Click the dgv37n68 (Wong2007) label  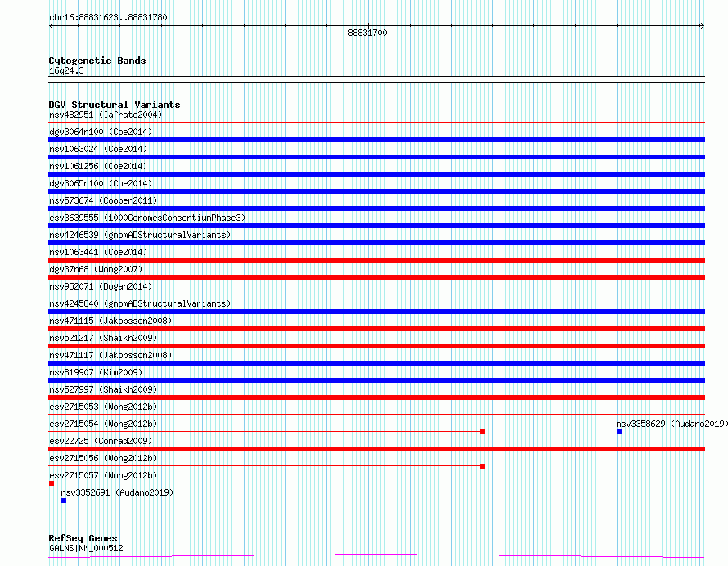[96, 269]
